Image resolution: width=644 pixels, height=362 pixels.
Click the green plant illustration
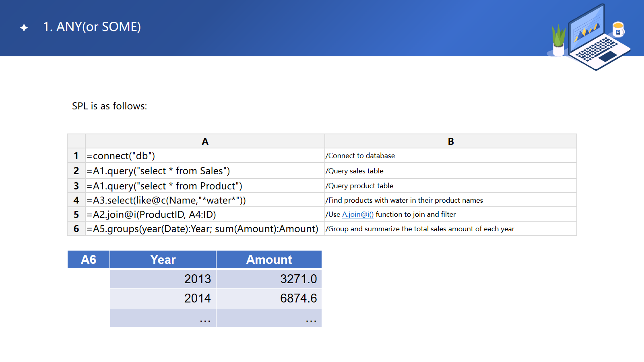(x=558, y=39)
